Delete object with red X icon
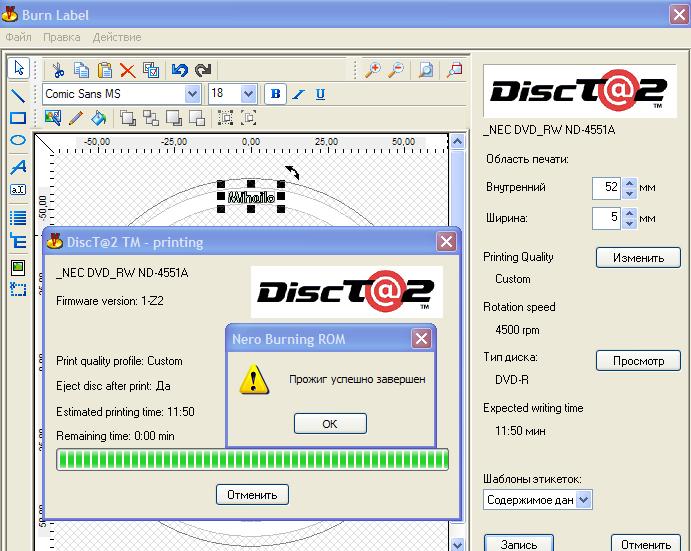 point(128,70)
